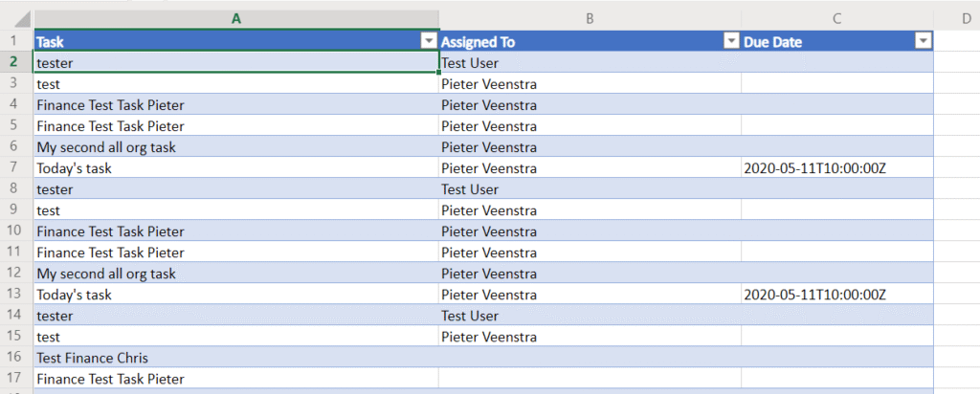Select row 17 header

coord(17,378)
